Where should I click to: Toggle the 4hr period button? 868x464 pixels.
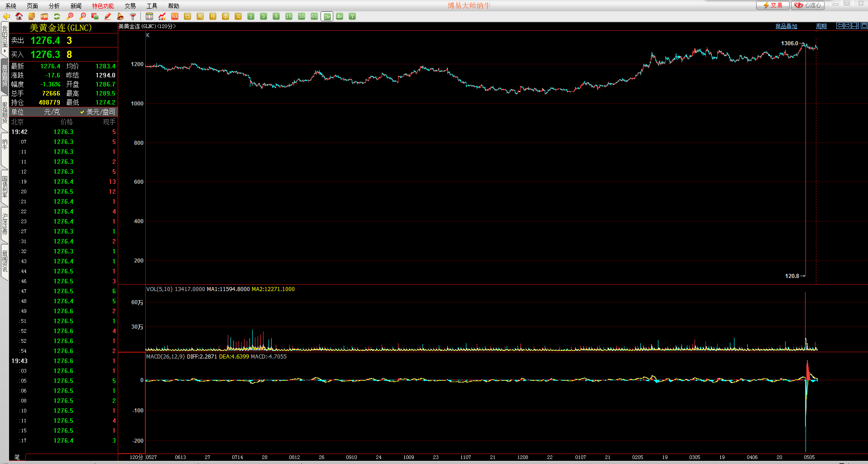(340, 16)
